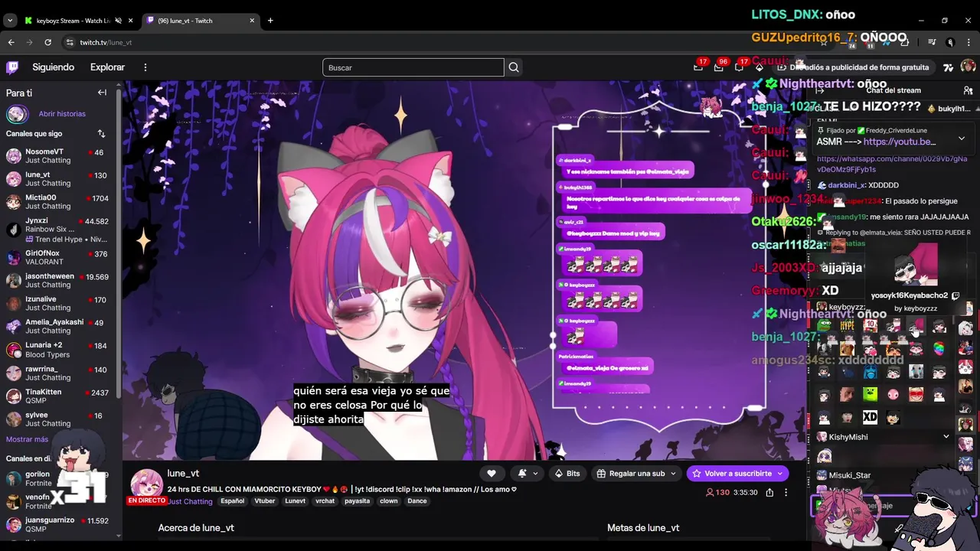Open the Siguiendo page
980x551 pixels.
(54, 67)
